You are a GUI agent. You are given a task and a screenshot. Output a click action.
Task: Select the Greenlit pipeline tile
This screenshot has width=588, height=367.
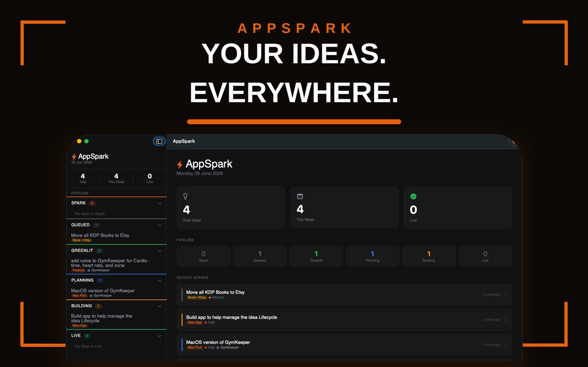pyautogui.click(x=316, y=256)
